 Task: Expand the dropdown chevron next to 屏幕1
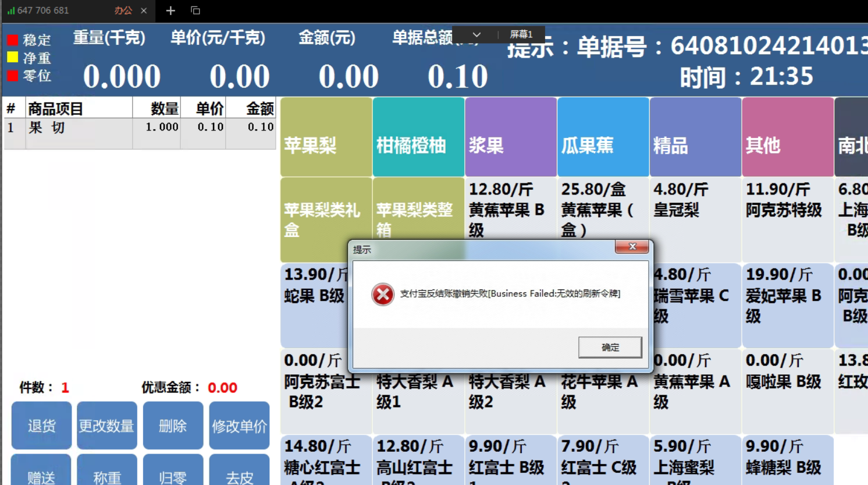476,34
